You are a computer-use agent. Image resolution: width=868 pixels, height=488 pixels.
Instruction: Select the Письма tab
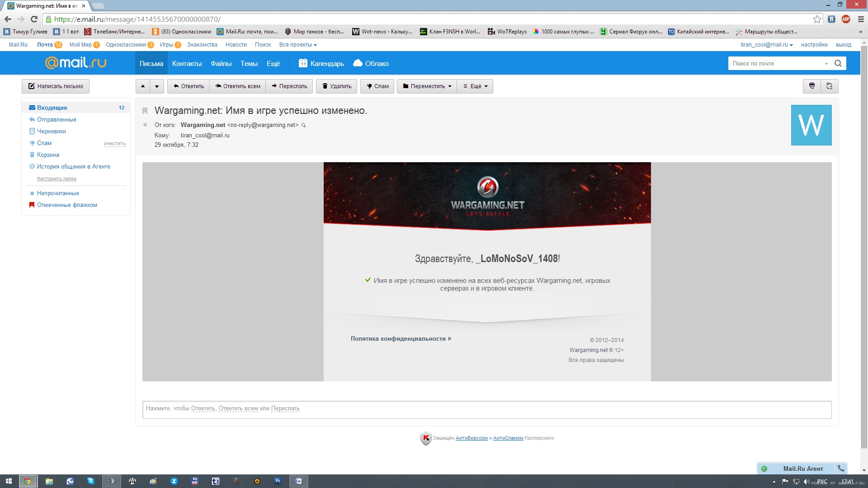pyautogui.click(x=151, y=63)
